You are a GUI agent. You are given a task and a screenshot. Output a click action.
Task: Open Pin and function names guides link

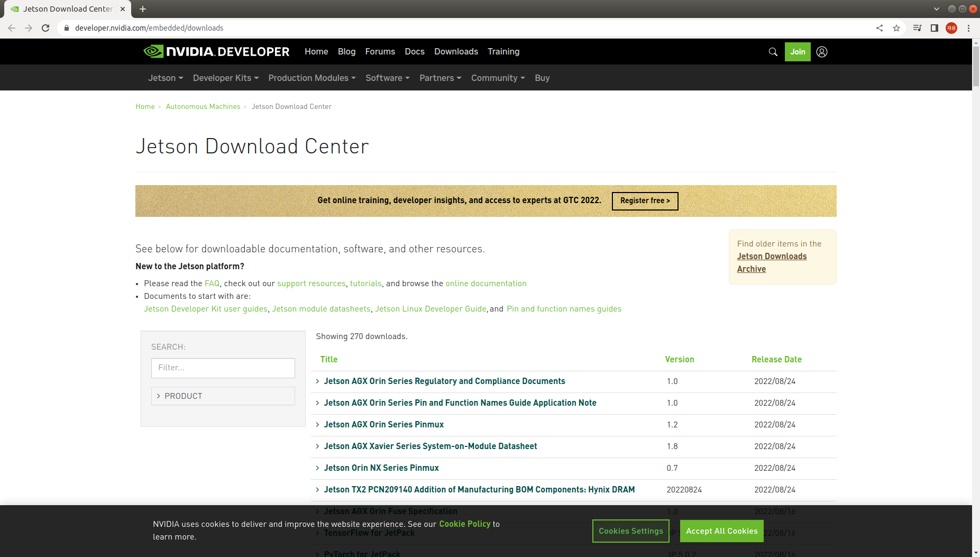(x=564, y=309)
